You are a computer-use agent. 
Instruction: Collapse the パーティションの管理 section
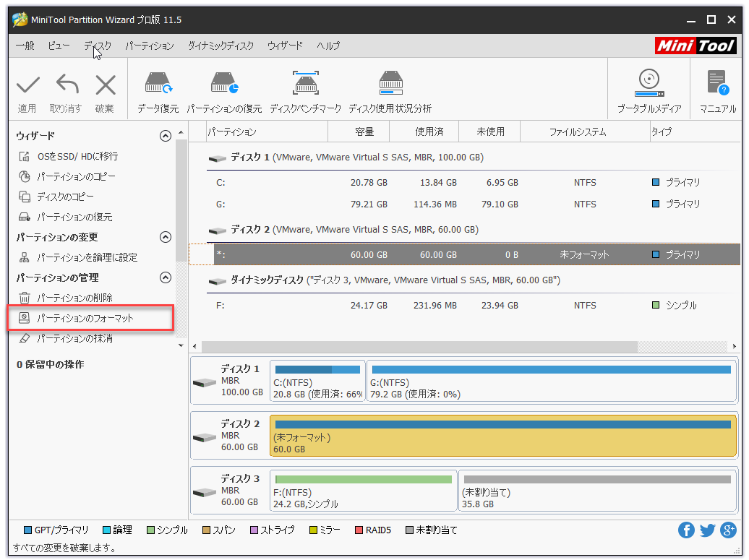coord(166,277)
